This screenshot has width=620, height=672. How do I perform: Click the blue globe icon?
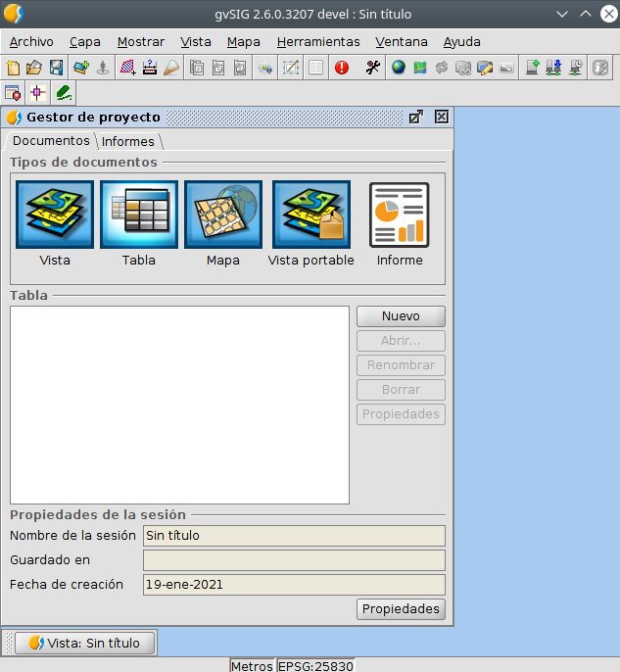(398, 68)
